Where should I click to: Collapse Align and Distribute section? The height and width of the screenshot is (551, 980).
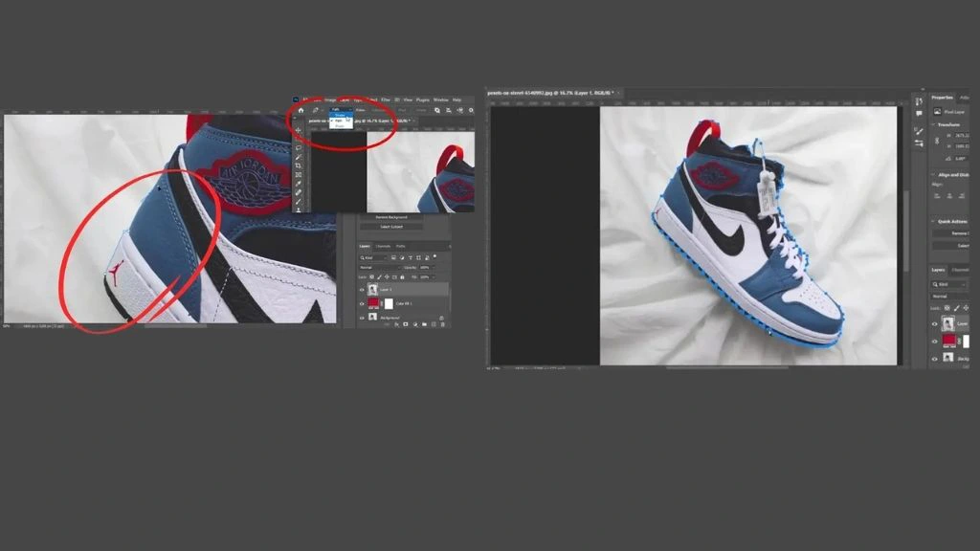click(933, 175)
